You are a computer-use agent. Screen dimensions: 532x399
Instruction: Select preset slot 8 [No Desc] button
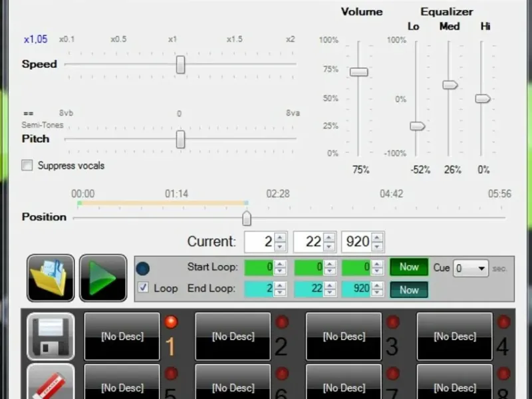pos(455,382)
